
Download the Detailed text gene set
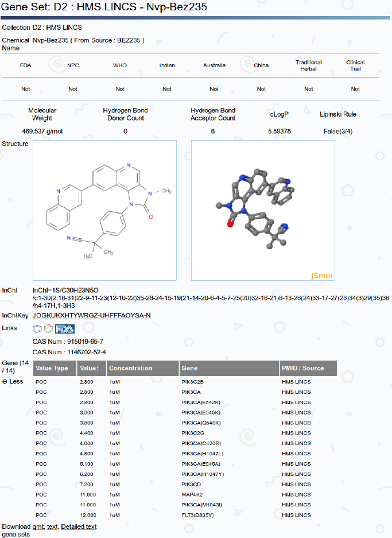(79, 527)
